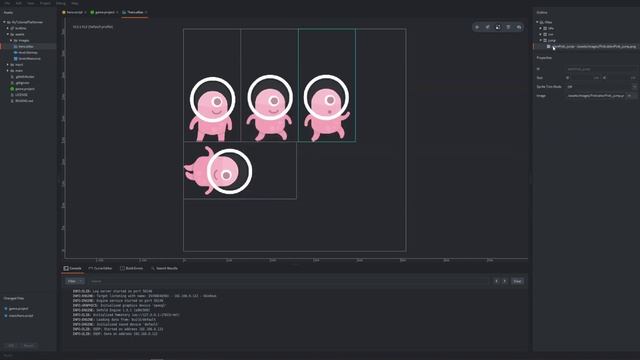Screen dimensions: 640x360
Task: Click the image icon of the selected Outline entry
Action: 549,47
